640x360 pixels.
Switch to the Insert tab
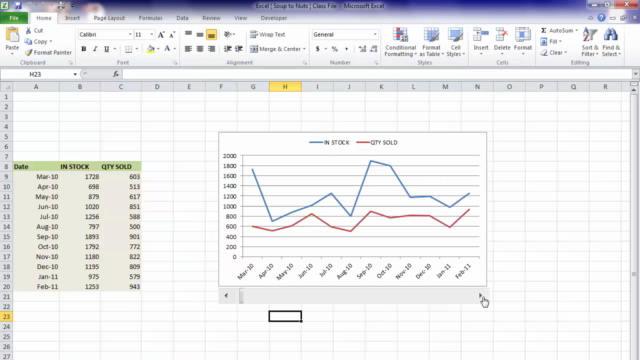(x=72, y=18)
